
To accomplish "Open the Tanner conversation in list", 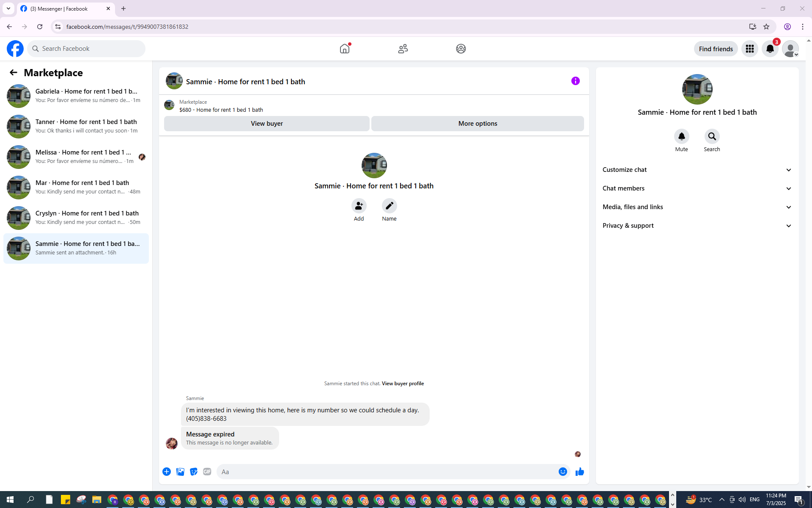I will click(x=76, y=126).
